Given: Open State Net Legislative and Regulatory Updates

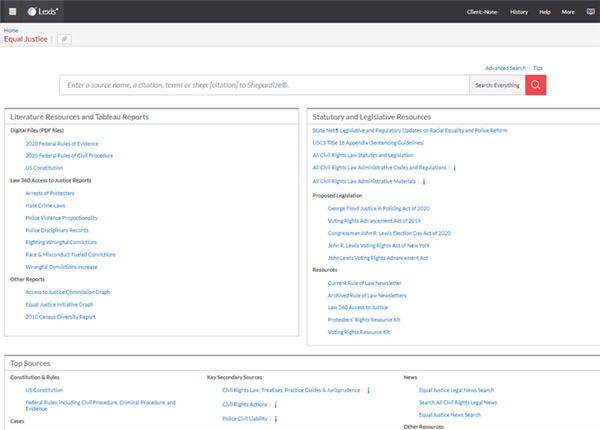Looking at the screenshot, I should pyautogui.click(x=410, y=130).
